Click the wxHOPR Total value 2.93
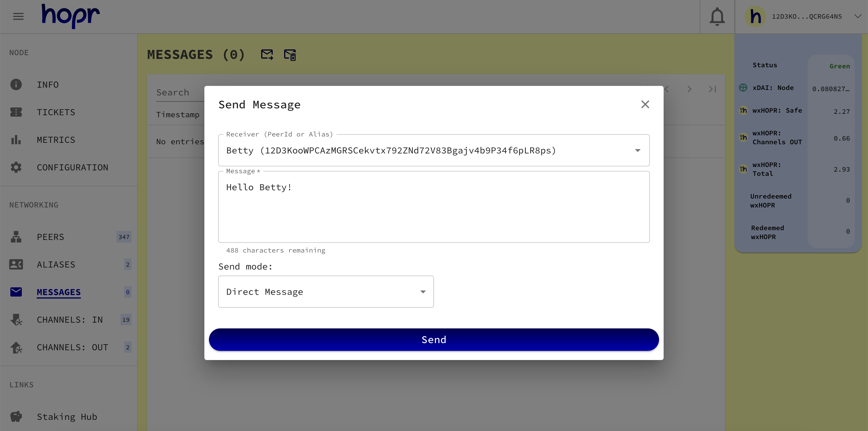The height and width of the screenshot is (431, 868). [841, 169]
